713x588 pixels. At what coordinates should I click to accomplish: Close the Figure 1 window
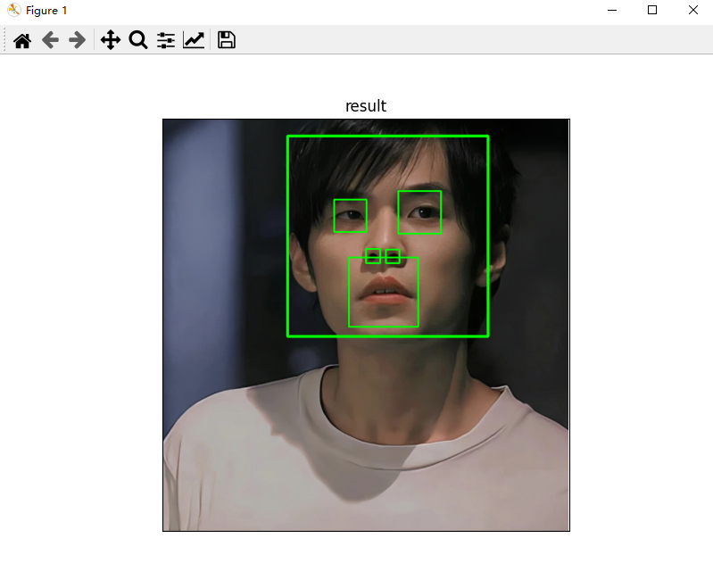pos(693,10)
